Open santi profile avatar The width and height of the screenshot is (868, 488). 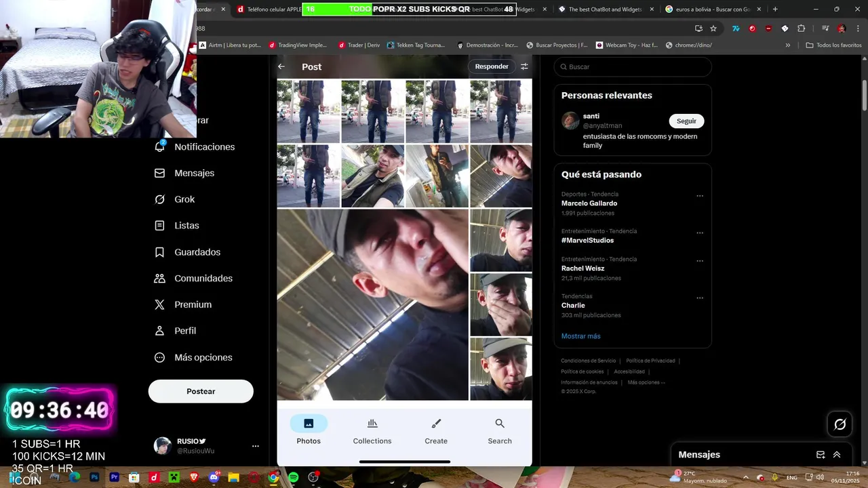pos(570,121)
